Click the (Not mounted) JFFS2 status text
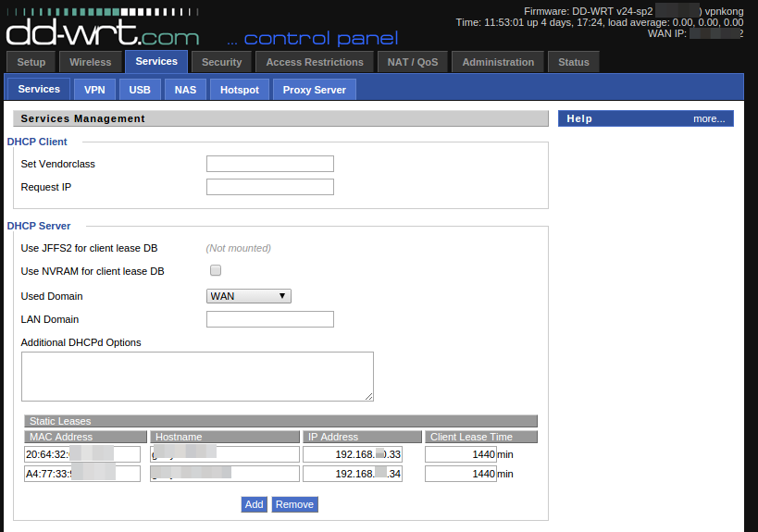758x532 pixels. (x=239, y=248)
